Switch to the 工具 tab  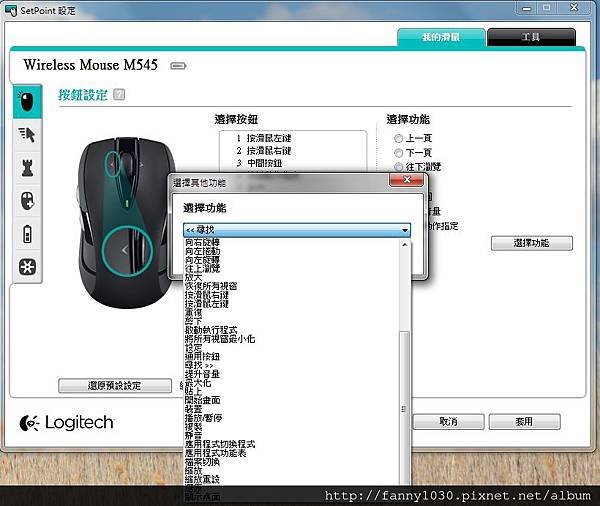coord(531,37)
